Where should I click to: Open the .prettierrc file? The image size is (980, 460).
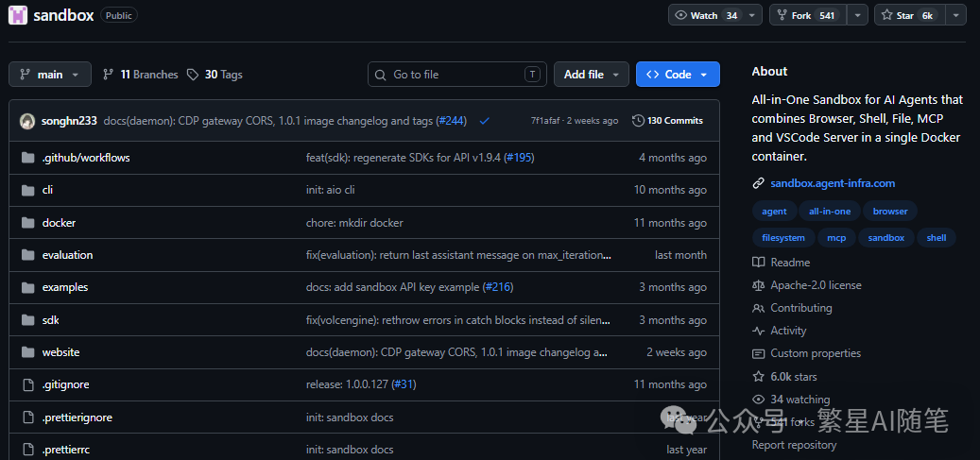click(x=66, y=450)
